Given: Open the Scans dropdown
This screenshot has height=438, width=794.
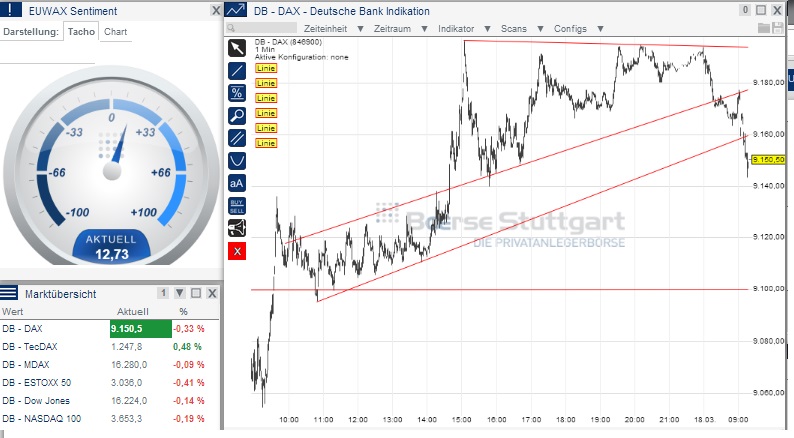Looking at the screenshot, I should [522, 29].
